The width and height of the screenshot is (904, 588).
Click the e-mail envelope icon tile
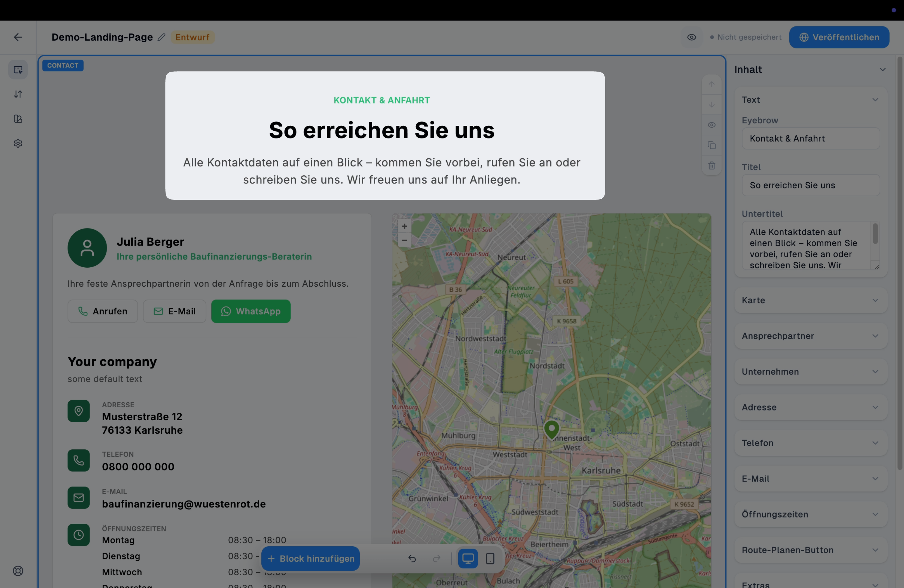79,498
